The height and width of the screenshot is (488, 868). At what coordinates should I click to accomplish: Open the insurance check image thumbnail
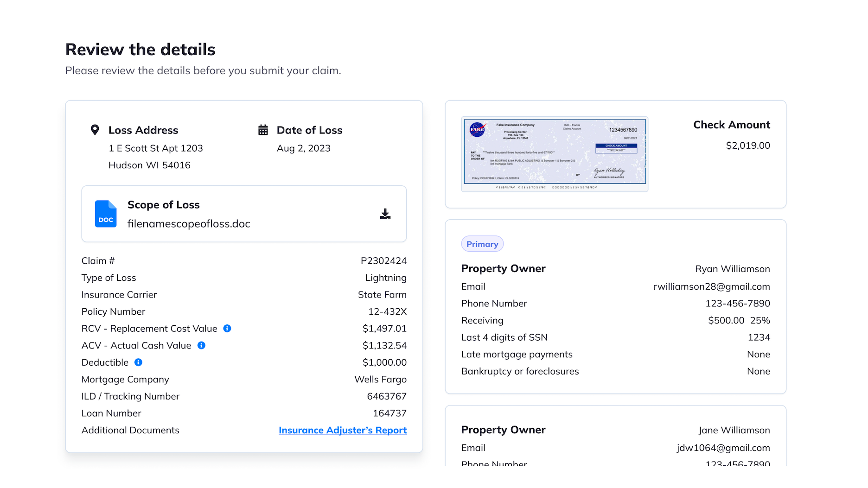click(x=555, y=154)
